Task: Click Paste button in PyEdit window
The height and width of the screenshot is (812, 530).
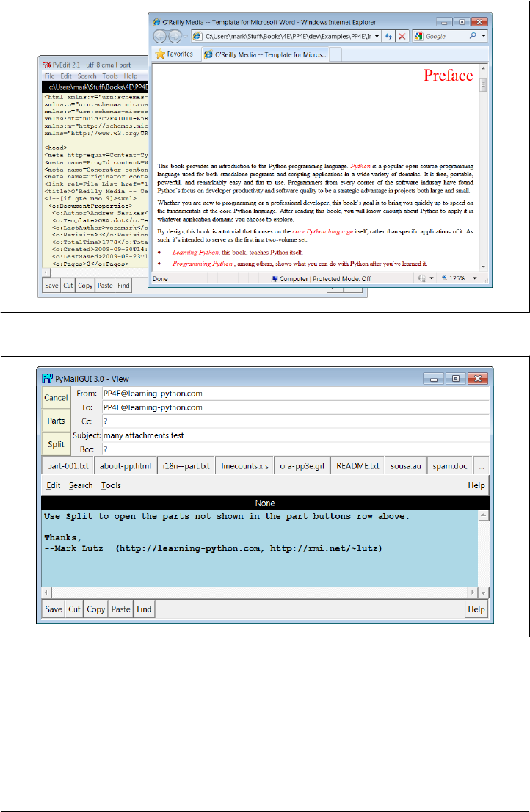Action: click(105, 286)
